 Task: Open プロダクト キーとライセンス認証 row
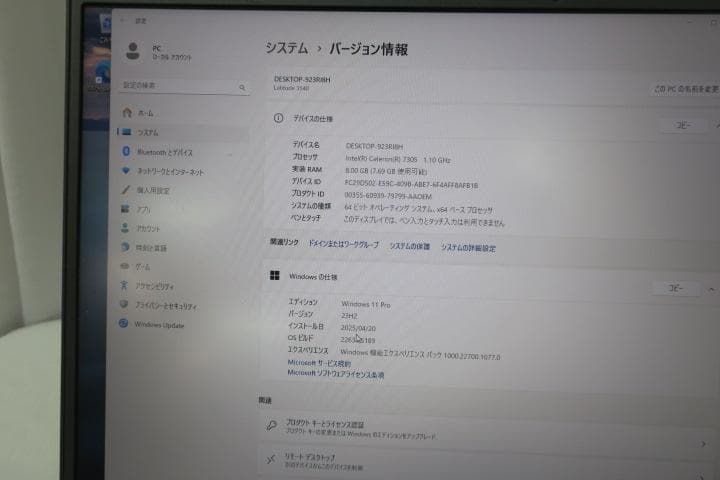click(x=487, y=430)
